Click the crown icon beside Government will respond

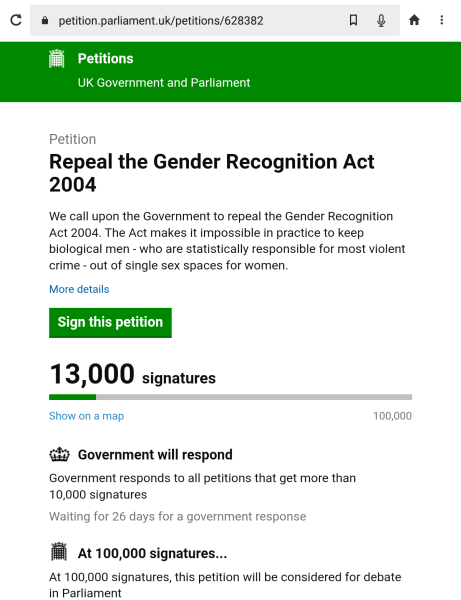pyautogui.click(x=59, y=455)
